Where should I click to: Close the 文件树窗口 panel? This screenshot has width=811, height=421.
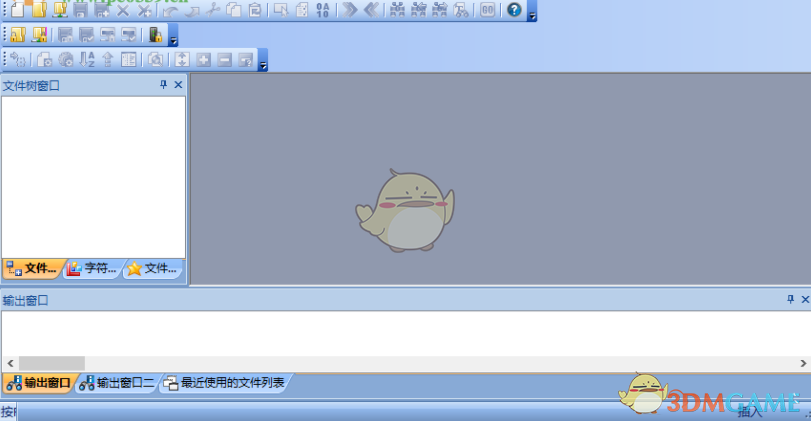(178, 85)
